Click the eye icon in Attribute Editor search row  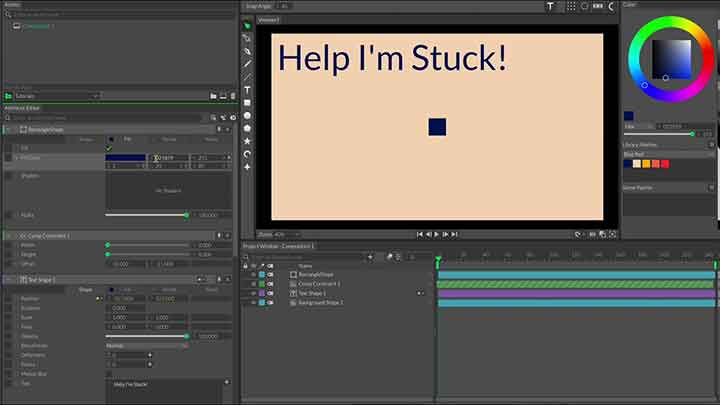(x=233, y=118)
